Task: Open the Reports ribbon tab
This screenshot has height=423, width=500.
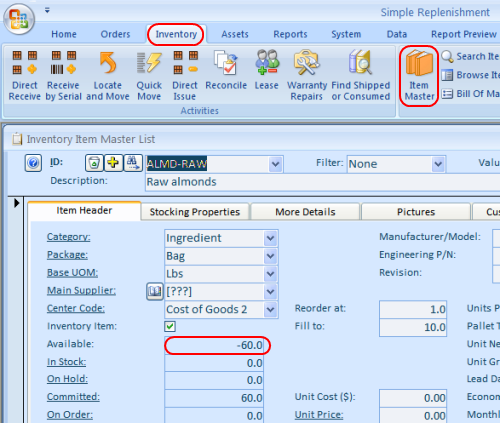Action: tap(290, 34)
